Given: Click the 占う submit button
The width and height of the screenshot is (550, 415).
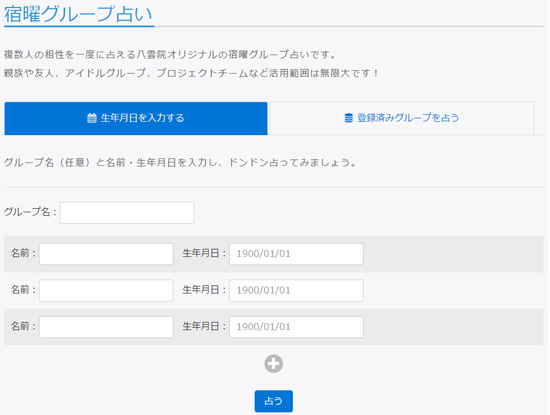Looking at the screenshot, I should coord(274,401).
